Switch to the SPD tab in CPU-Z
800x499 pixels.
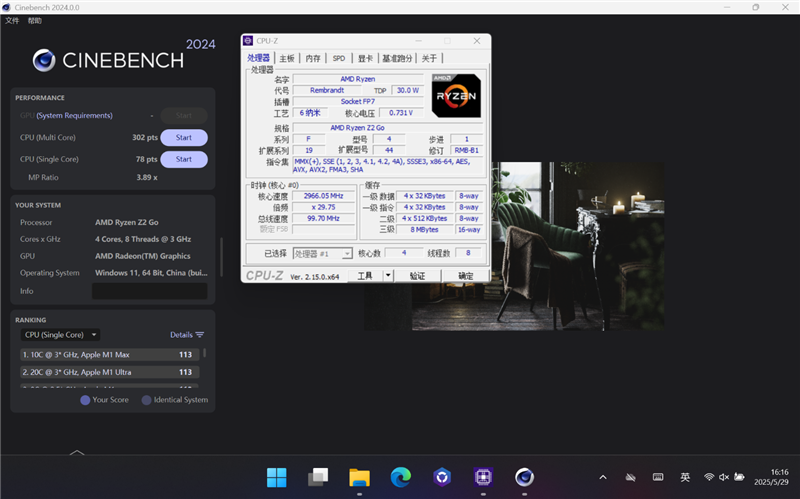pos(339,58)
